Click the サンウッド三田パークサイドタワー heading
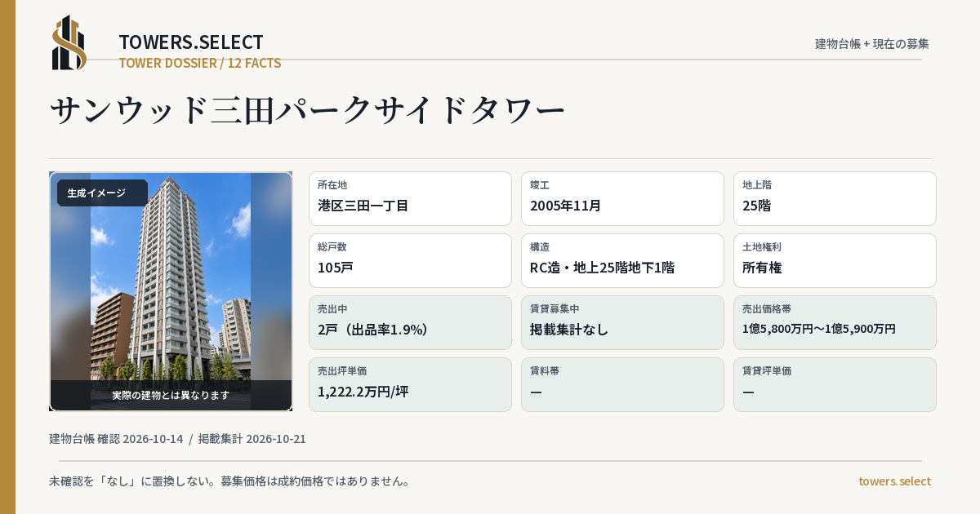The height and width of the screenshot is (514, 980). tap(308, 110)
